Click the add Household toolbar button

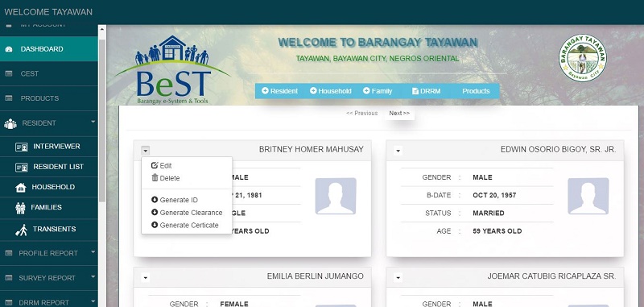331,91
